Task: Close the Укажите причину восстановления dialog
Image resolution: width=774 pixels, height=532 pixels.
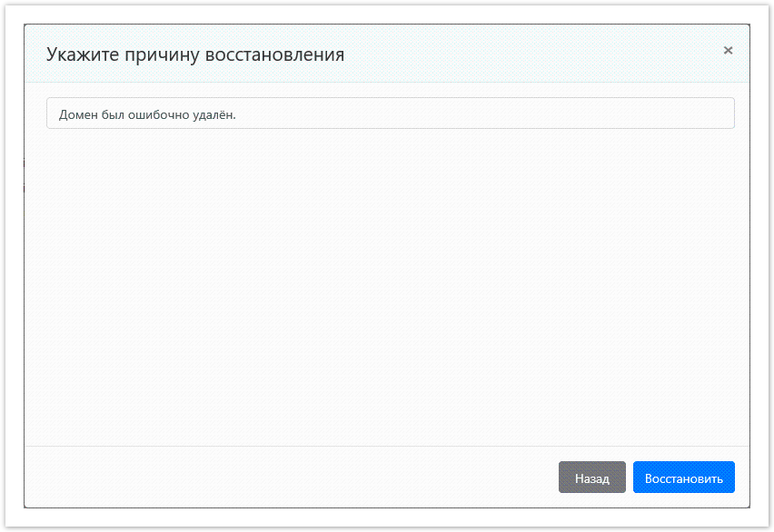Action: pos(728,51)
